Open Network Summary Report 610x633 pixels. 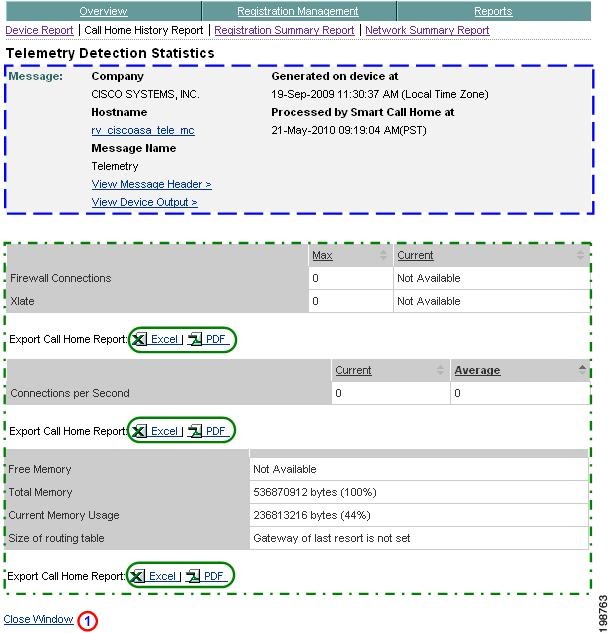pyautogui.click(x=427, y=30)
